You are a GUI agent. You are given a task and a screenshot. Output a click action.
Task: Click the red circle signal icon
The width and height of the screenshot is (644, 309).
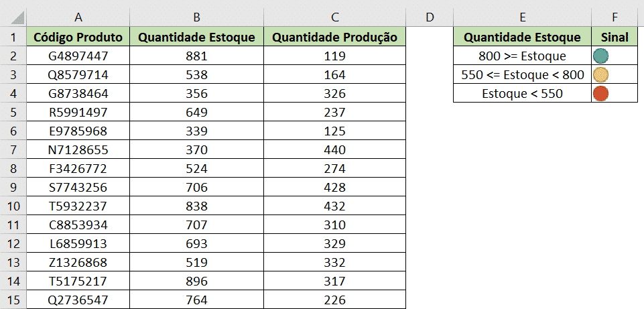pos(600,94)
